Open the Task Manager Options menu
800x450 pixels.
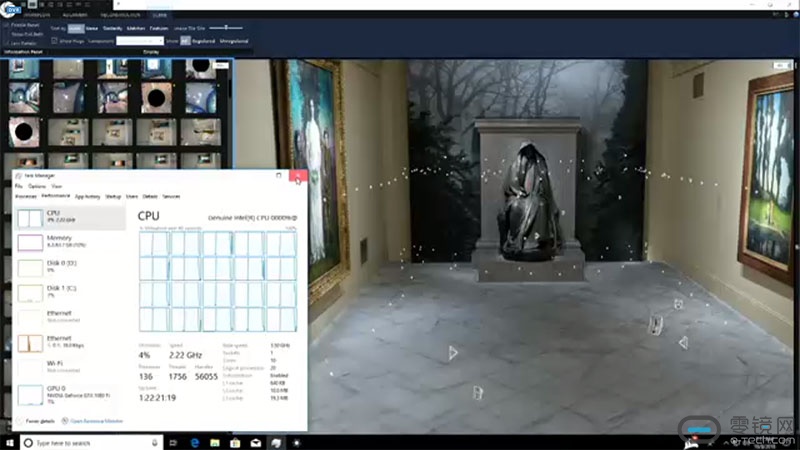(x=36, y=186)
